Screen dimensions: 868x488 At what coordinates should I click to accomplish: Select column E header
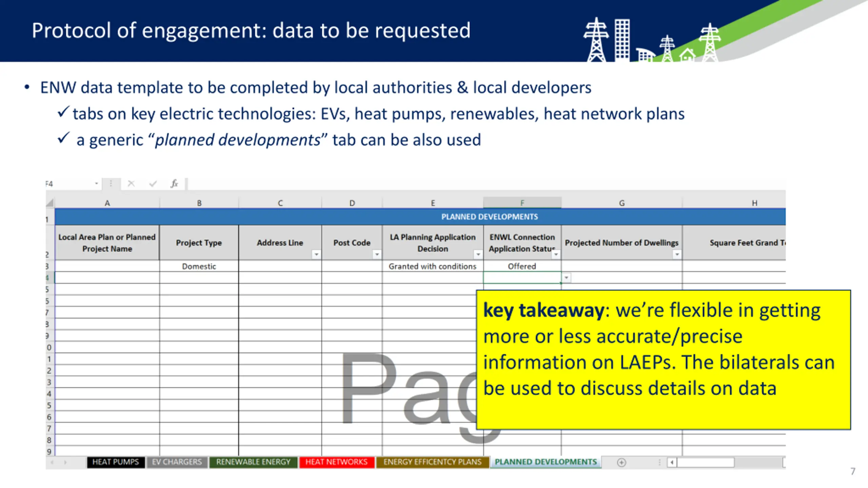[433, 203]
